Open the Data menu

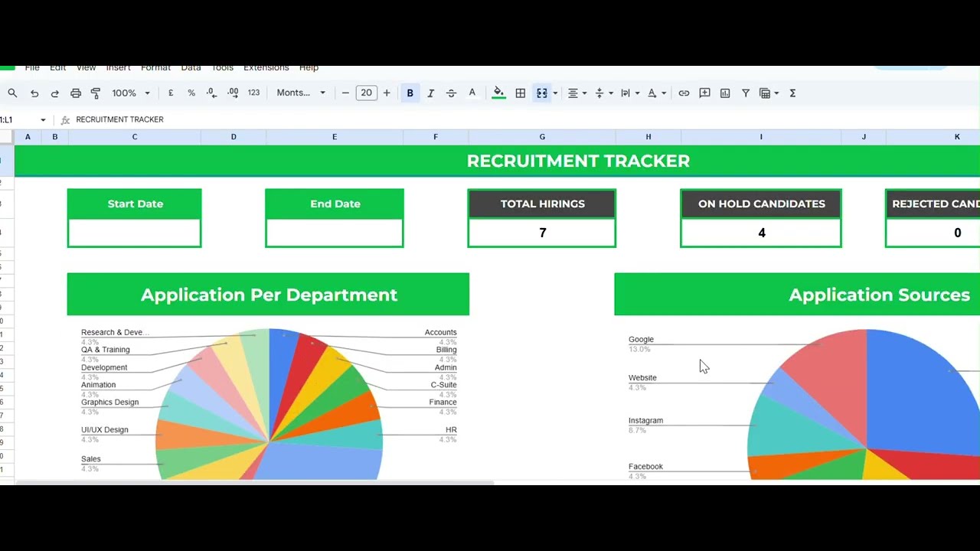tap(191, 68)
